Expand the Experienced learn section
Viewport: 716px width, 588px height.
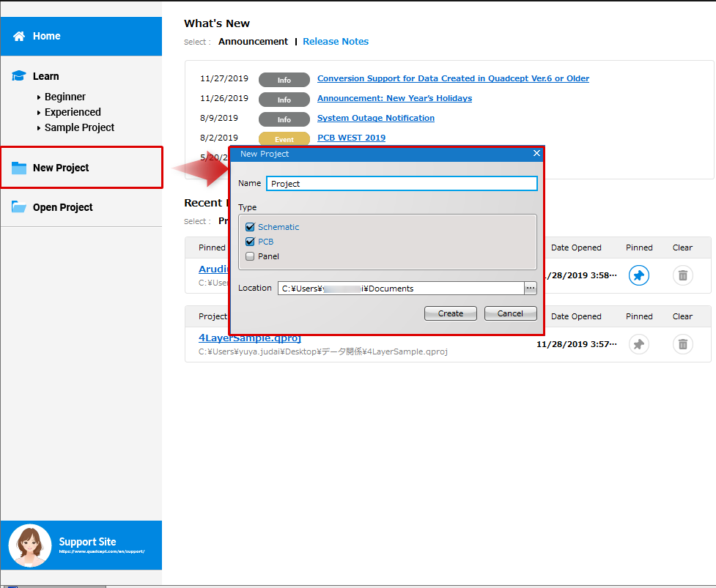[72, 112]
